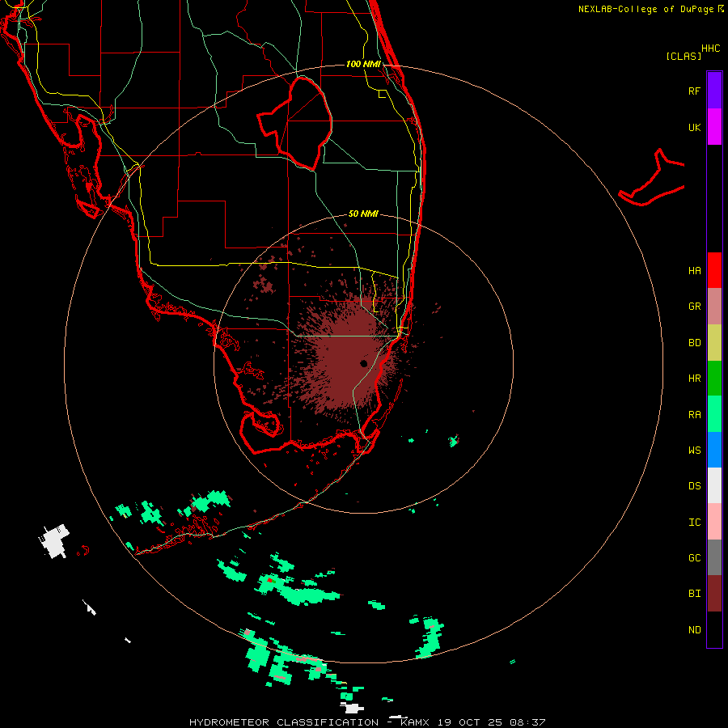Viewport: 728px width, 728px height.
Task: Click the 'GR' legend label
Action: tap(694, 307)
